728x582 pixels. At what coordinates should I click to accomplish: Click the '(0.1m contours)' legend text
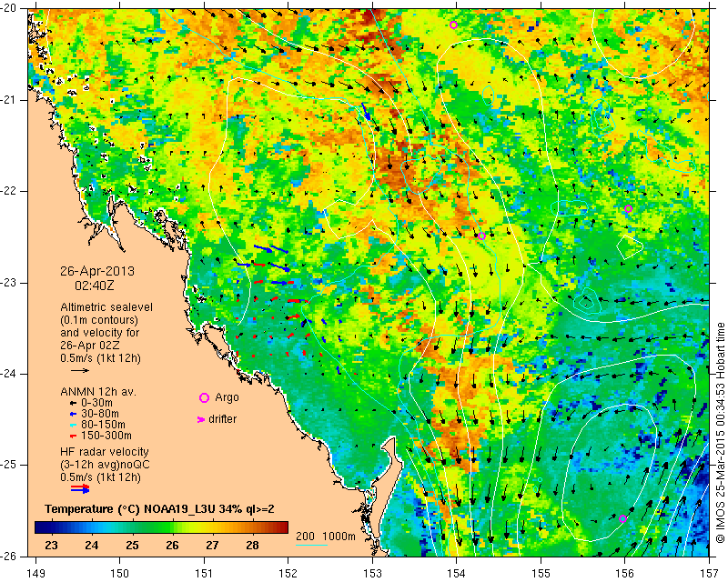click(99, 320)
